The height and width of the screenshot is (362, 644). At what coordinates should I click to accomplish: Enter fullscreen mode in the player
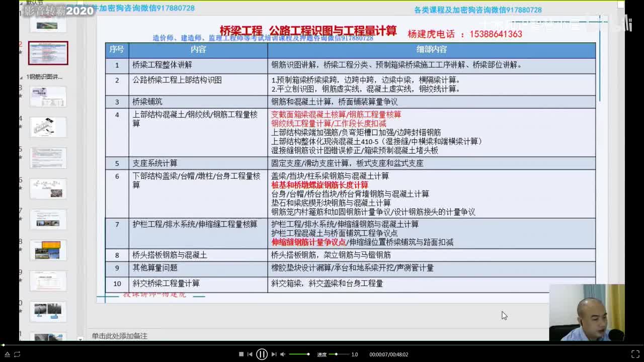pyautogui.click(x=635, y=354)
